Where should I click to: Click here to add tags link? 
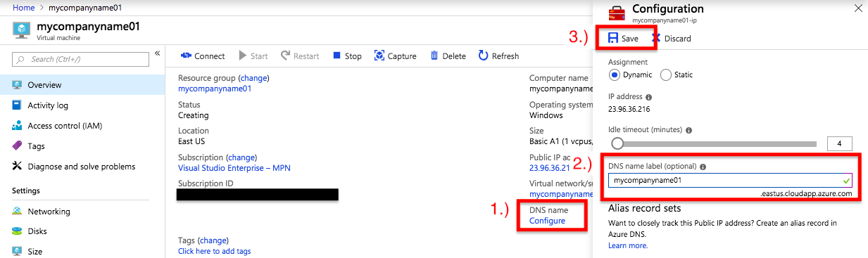[214, 251]
